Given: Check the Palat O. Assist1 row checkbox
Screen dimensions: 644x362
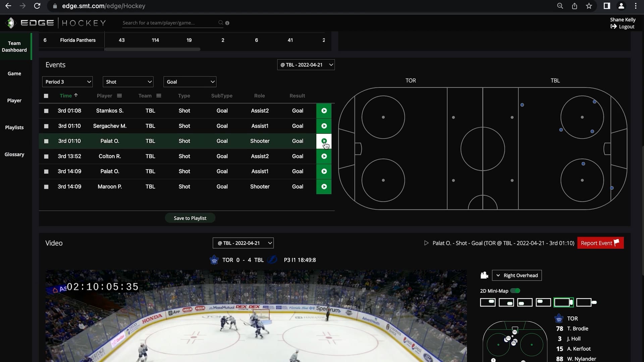Looking at the screenshot, I should pyautogui.click(x=46, y=172).
